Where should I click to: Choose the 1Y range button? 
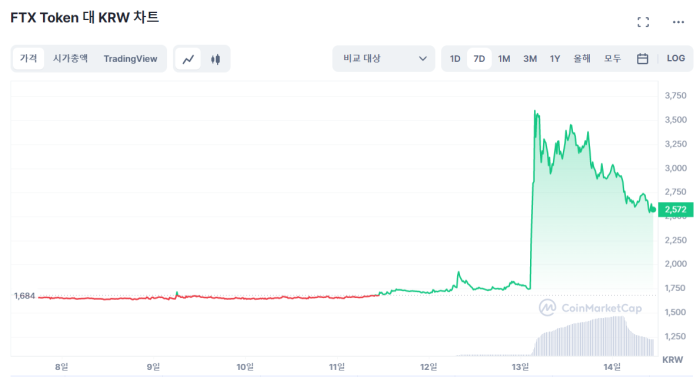click(555, 59)
